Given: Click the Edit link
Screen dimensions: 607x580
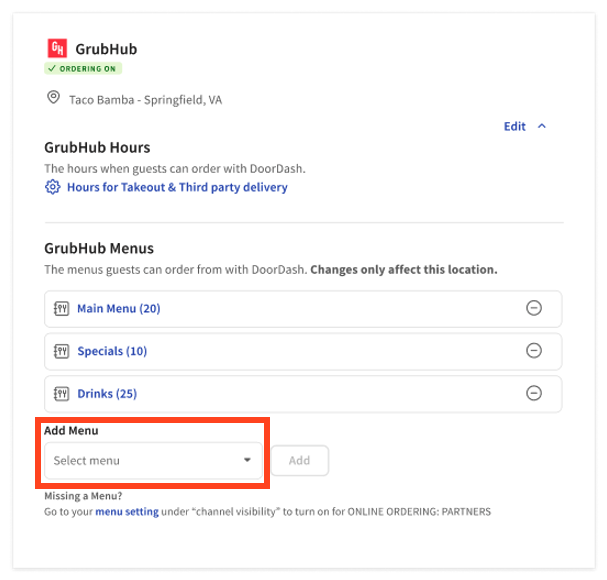Looking at the screenshot, I should coord(514,127).
